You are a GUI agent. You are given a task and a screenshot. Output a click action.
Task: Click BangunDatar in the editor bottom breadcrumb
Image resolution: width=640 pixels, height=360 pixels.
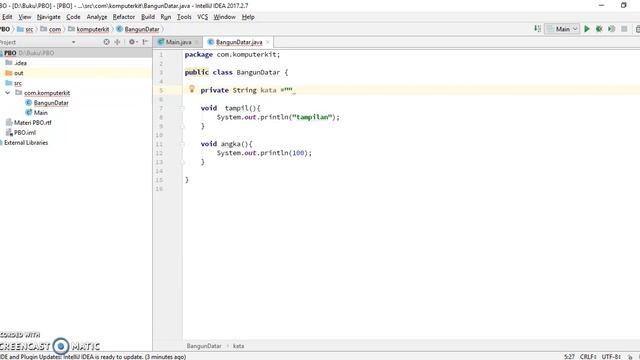point(204,346)
